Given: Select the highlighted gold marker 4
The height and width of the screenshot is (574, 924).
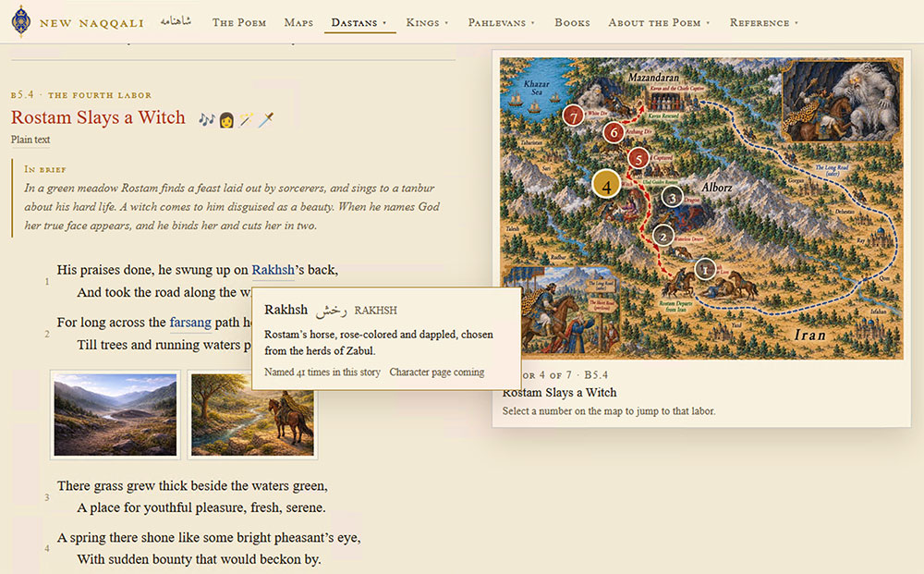Looking at the screenshot, I should point(606,186).
